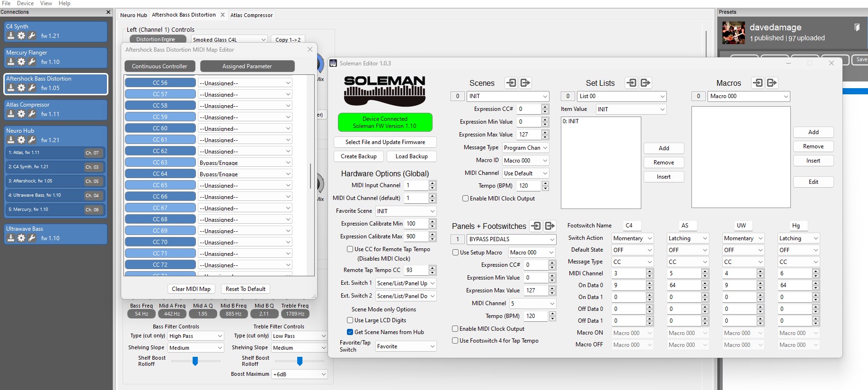Open the Macro 000 dropdown under Macros
This screenshot has height=390, width=868.
pyautogui.click(x=749, y=96)
